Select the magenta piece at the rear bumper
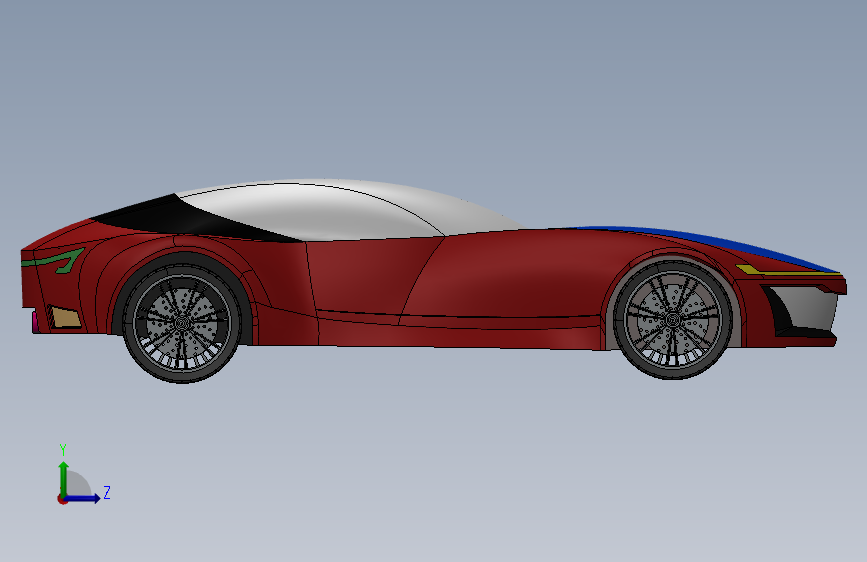Image resolution: width=867 pixels, height=562 pixels. click(x=35, y=322)
